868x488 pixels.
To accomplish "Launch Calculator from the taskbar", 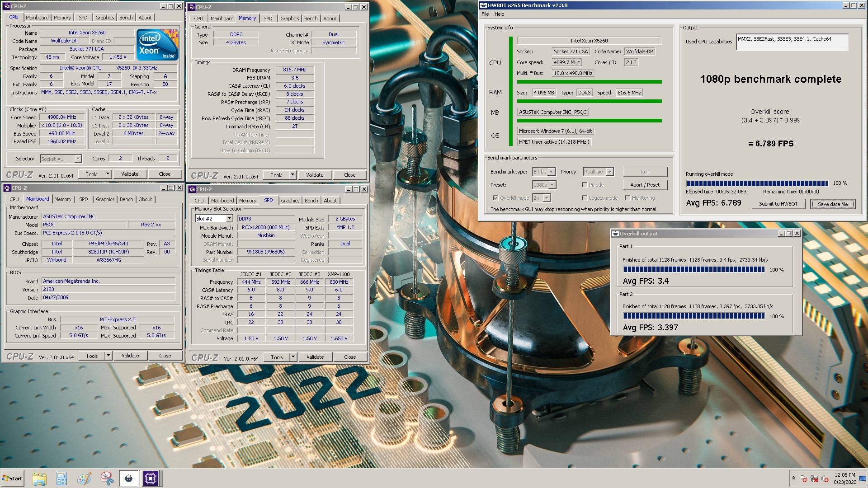I will coord(61,479).
